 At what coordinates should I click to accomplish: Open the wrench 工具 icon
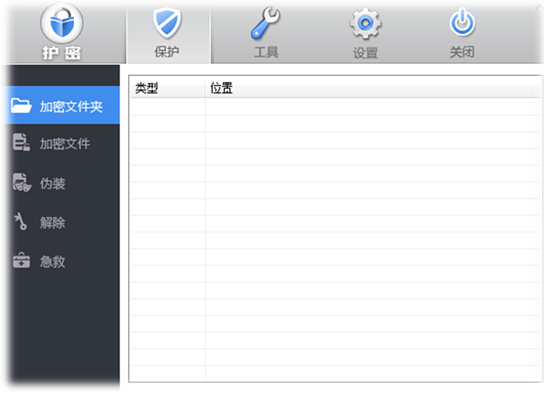click(x=266, y=23)
